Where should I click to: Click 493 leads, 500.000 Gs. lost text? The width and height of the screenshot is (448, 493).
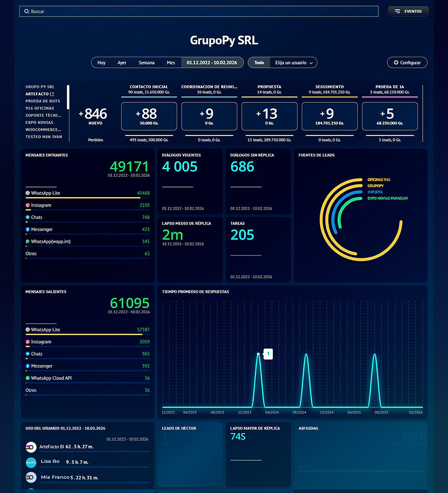click(149, 140)
